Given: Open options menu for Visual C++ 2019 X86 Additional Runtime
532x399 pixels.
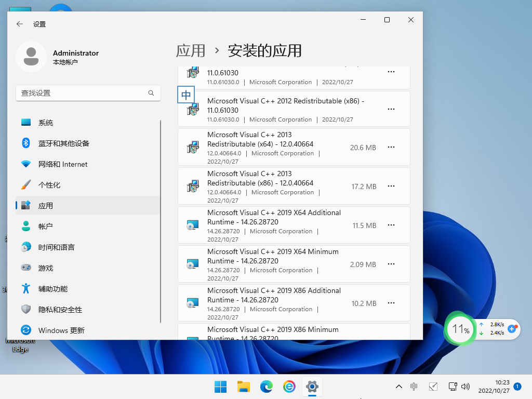Looking at the screenshot, I should (x=391, y=303).
